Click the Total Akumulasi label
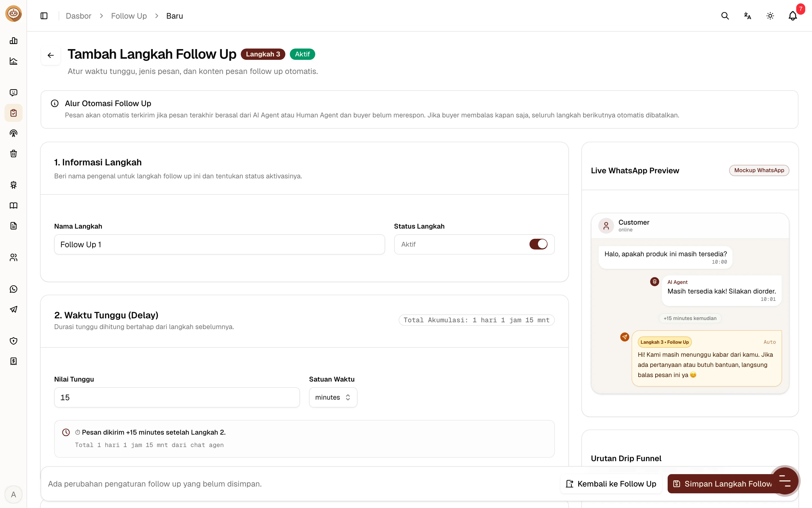The width and height of the screenshot is (812, 508). click(476, 320)
